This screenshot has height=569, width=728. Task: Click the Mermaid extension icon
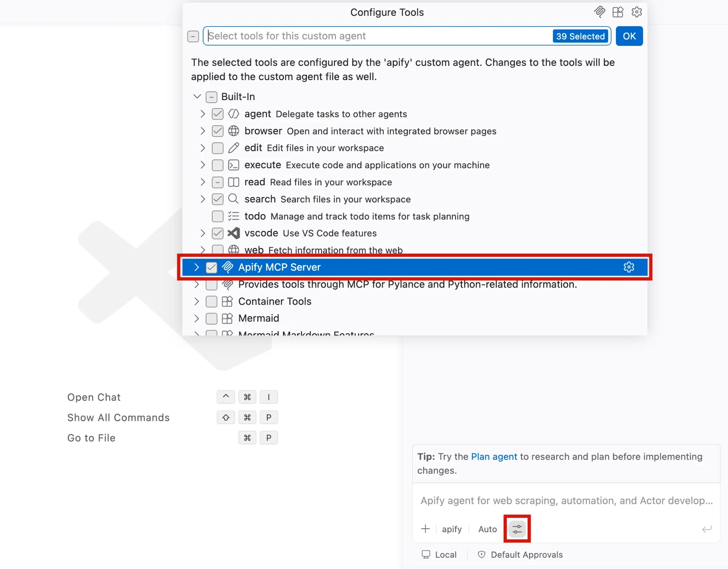point(227,319)
